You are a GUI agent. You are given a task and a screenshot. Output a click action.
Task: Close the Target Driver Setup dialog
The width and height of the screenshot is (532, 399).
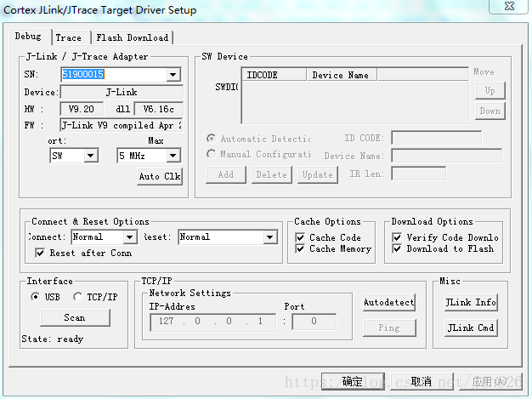click(x=509, y=6)
